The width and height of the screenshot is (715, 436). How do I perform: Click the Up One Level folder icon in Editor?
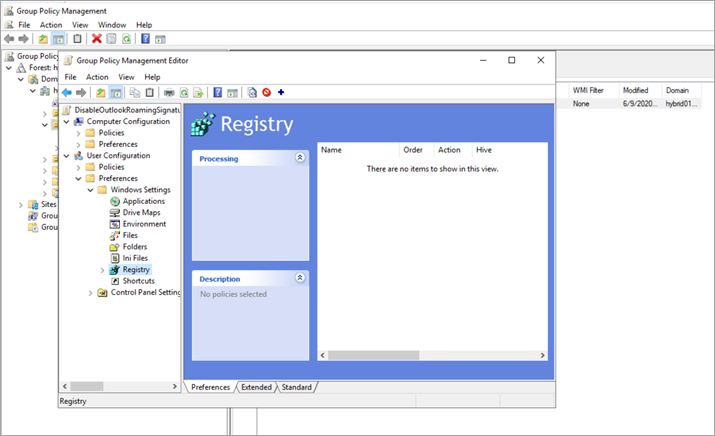100,93
